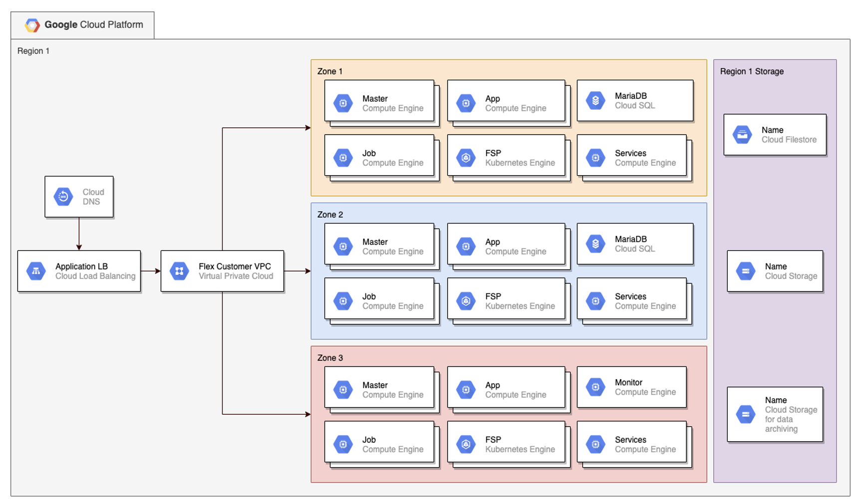Click the Zone 2 label
This screenshot has width=857, height=504.
330,215
